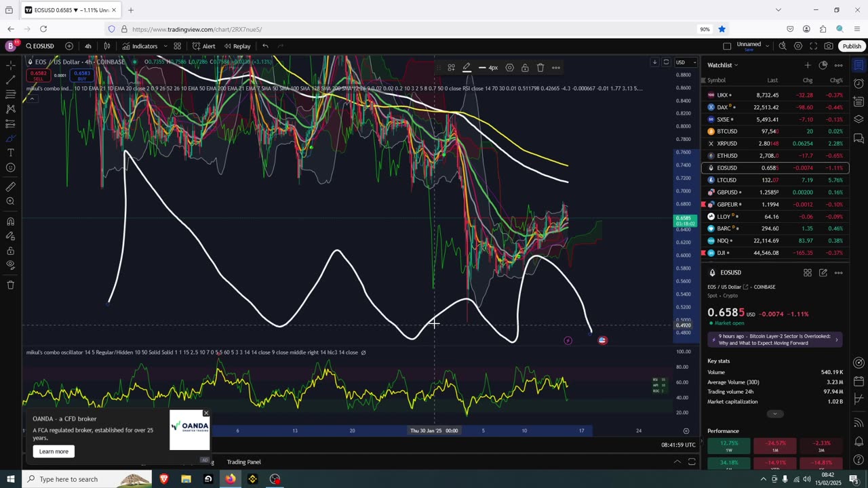
Task: Start bar Replay mode
Action: pyautogui.click(x=237, y=46)
